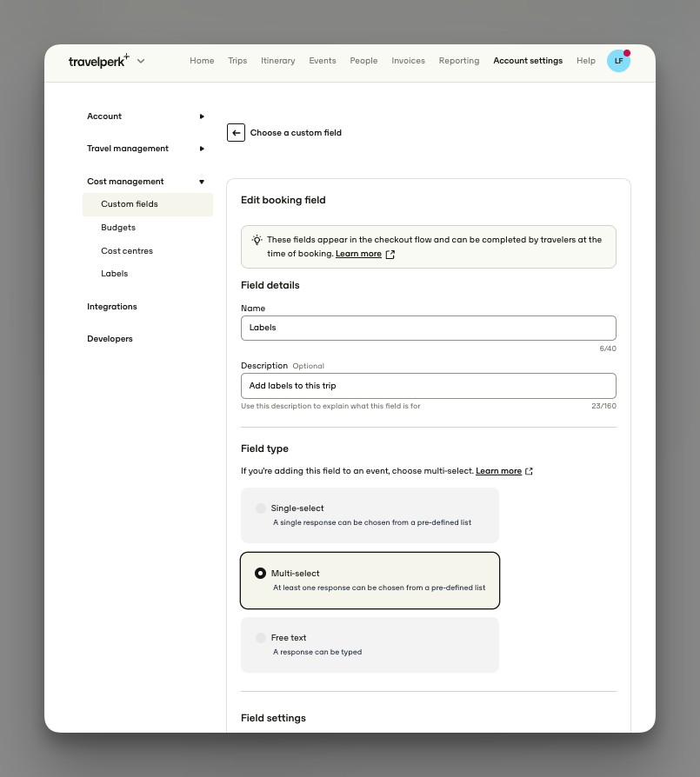Click the lightbulb icon in the tip banner
The height and width of the screenshot is (777, 700).
pos(257,240)
